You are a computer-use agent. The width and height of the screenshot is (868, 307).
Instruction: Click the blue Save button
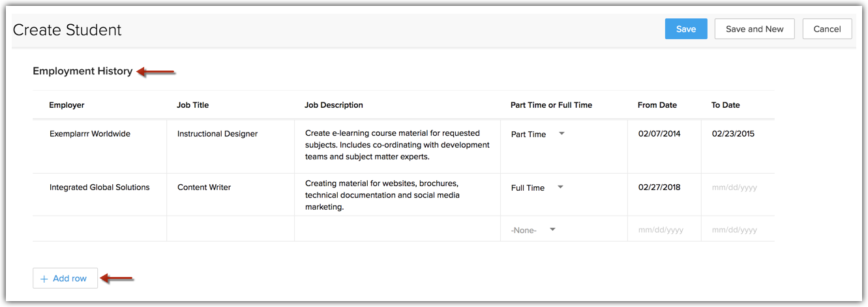tap(685, 29)
